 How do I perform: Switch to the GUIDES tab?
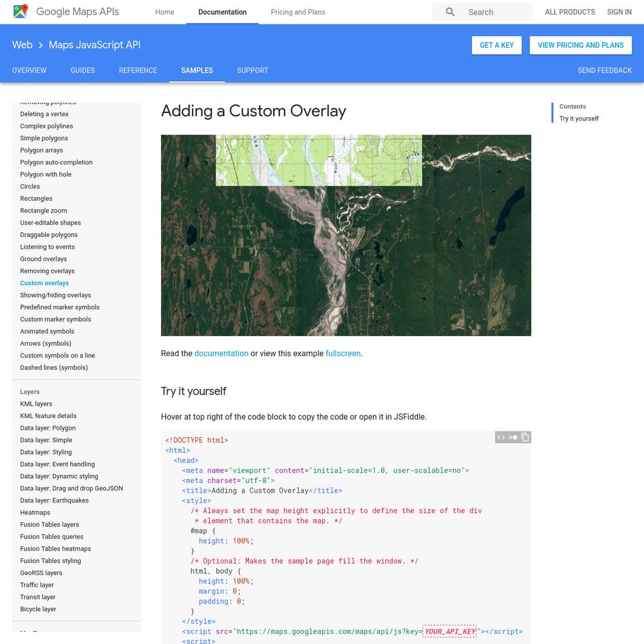[x=82, y=70]
